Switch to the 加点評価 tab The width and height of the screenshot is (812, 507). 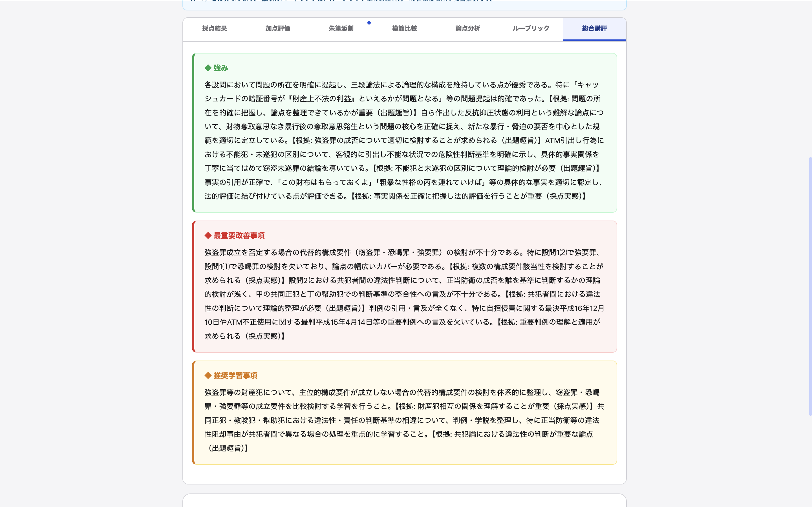[277, 29]
